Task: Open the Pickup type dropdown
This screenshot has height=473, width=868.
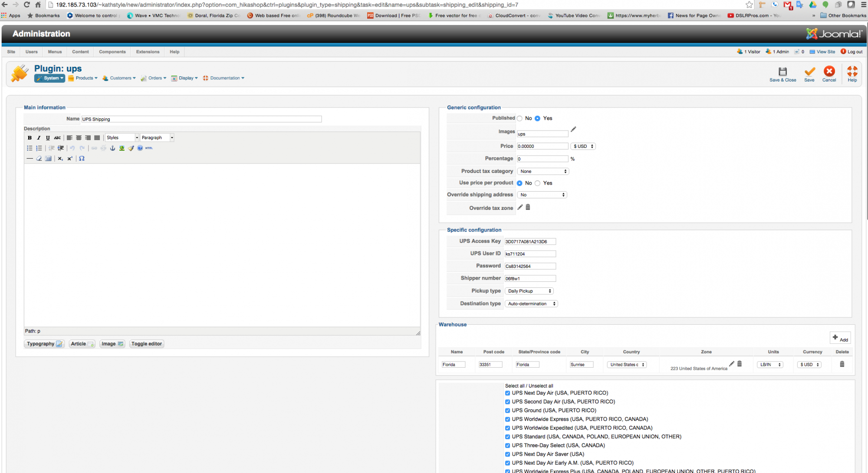Action: 529,291
